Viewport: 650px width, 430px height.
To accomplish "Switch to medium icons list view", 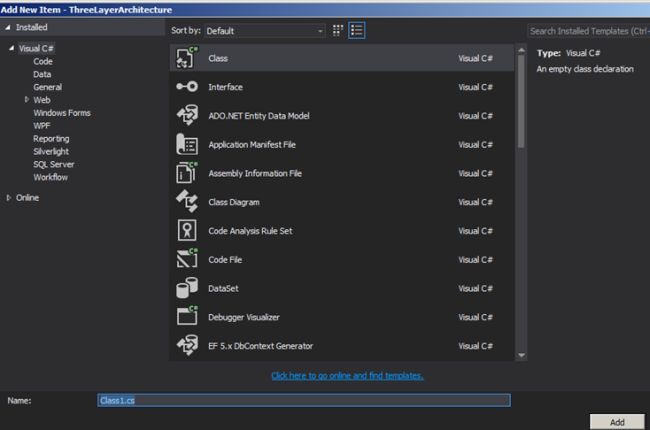I will point(357,30).
